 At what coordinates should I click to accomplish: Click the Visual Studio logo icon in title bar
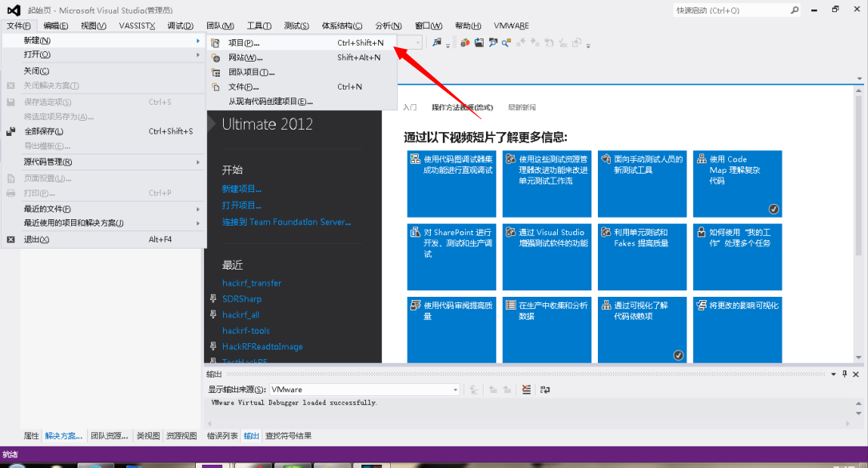point(14,10)
